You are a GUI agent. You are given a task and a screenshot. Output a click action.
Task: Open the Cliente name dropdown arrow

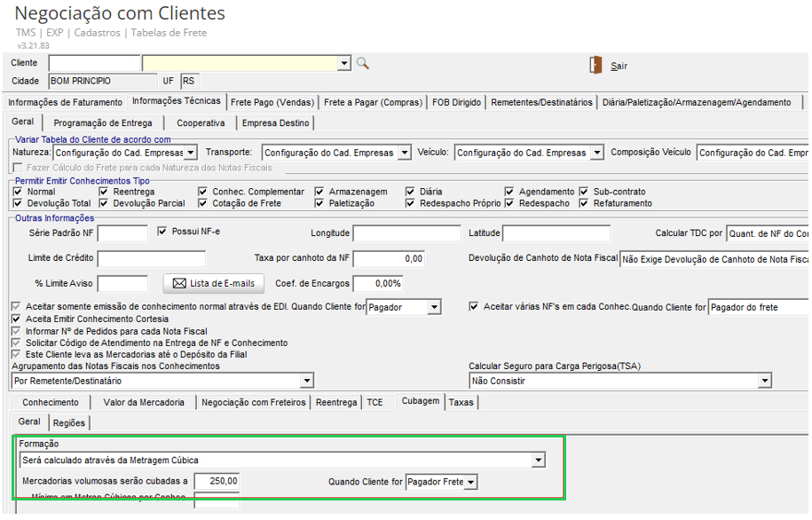[x=344, y=64]
